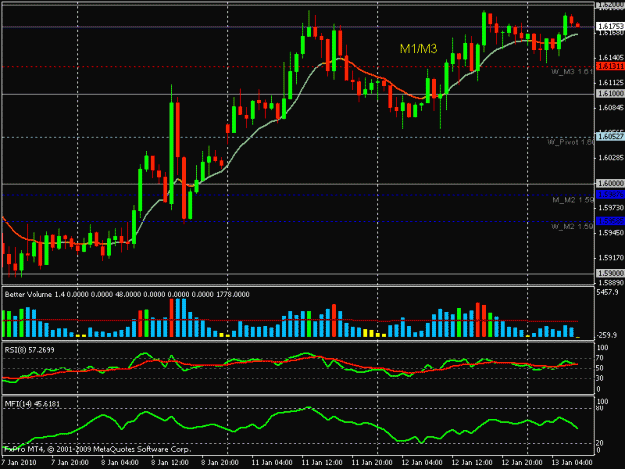Select the 12 Jan 04:00 time label

click(422, 463)
